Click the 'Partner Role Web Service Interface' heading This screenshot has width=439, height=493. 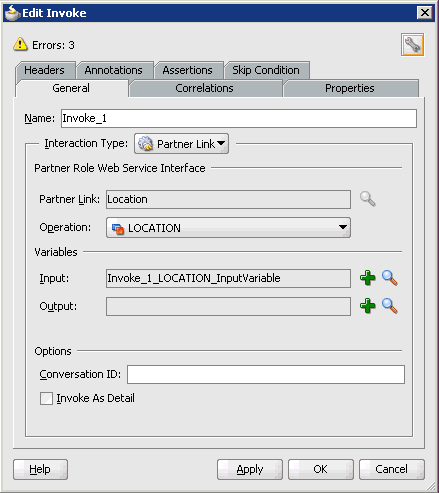click(120, 168)
